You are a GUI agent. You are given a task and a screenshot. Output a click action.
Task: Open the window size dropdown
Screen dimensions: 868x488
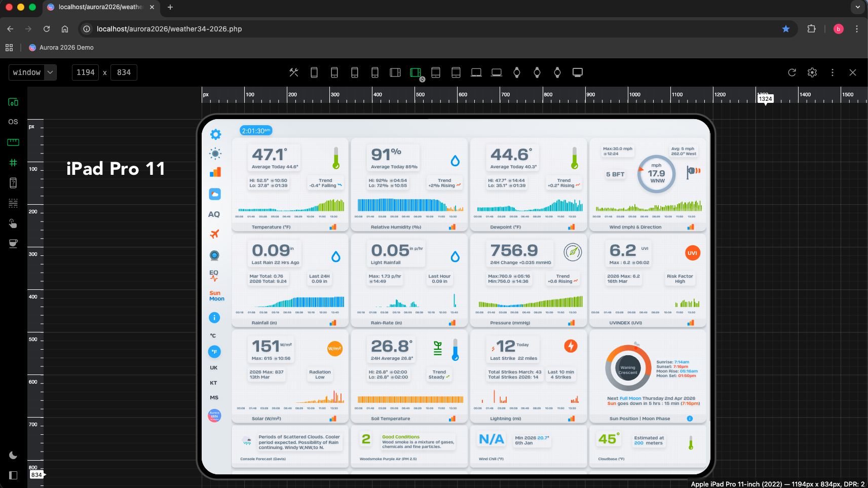32,72
